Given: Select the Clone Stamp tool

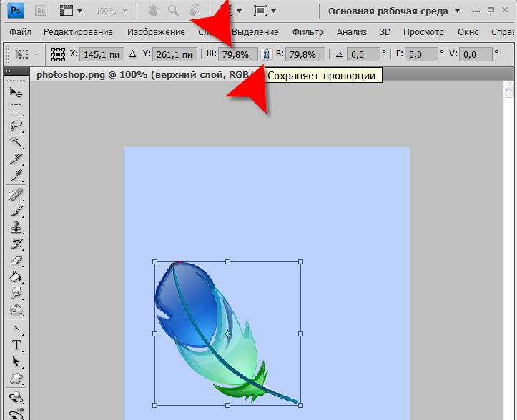Looking at the screenshot, I should tap(16, 228).
